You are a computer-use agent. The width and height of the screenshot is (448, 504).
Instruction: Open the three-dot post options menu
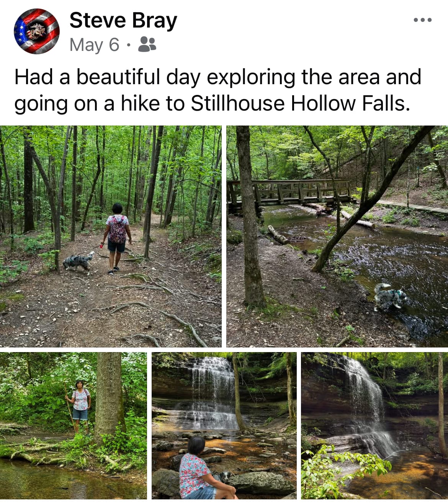tap(423, 20)
